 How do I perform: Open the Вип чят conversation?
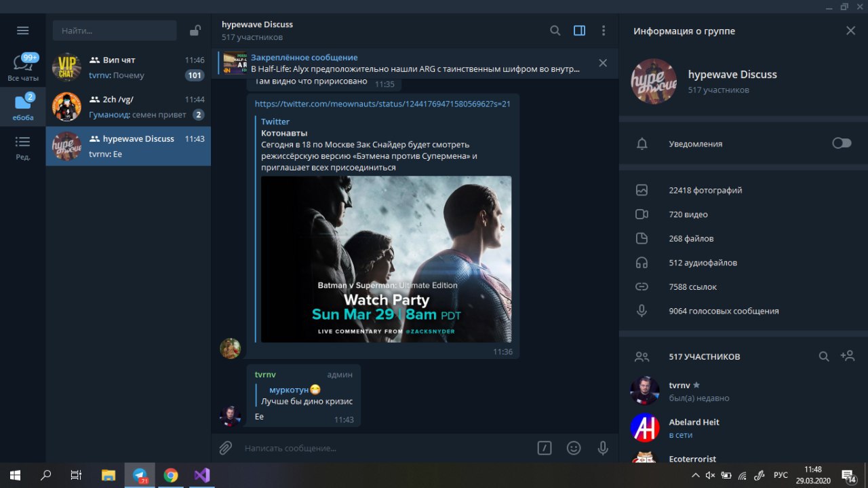click(x=128, y=68)
